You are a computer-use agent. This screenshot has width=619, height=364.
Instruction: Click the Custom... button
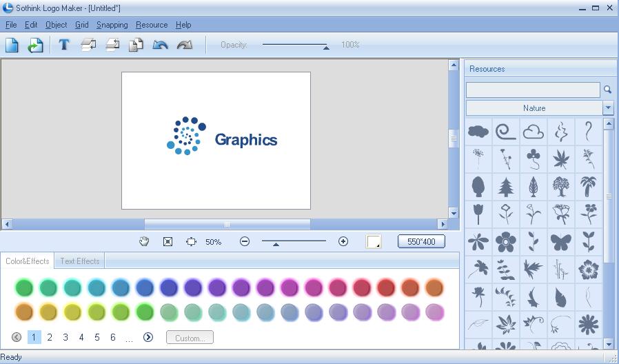pyautogui.click(x=190, y=338)
